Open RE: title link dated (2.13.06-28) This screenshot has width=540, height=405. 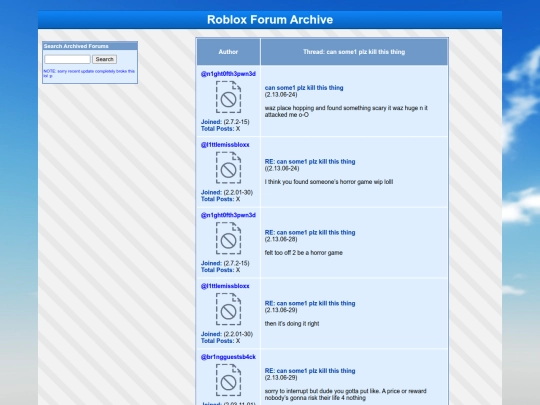310,232
